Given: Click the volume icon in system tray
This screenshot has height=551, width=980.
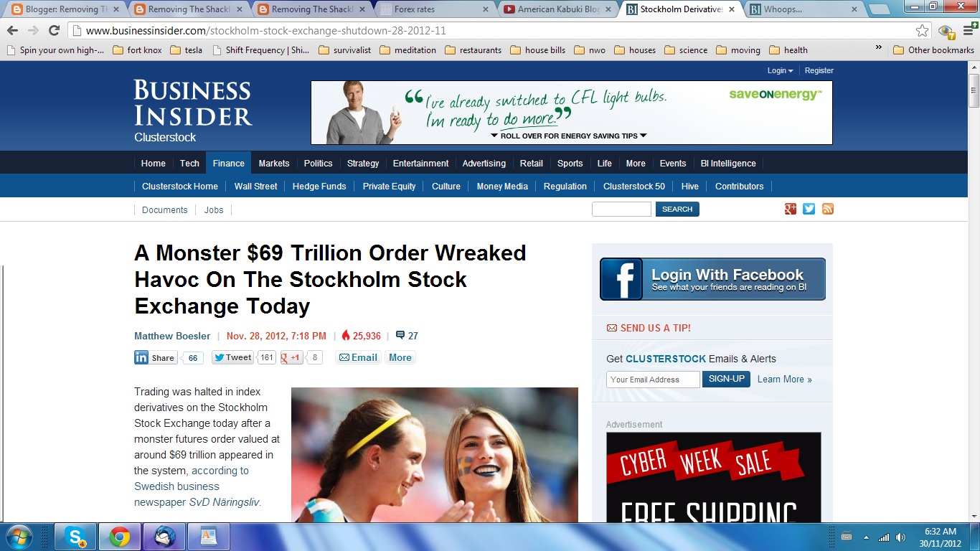Looking at the screenshot, I should click(x=901, y=537).
